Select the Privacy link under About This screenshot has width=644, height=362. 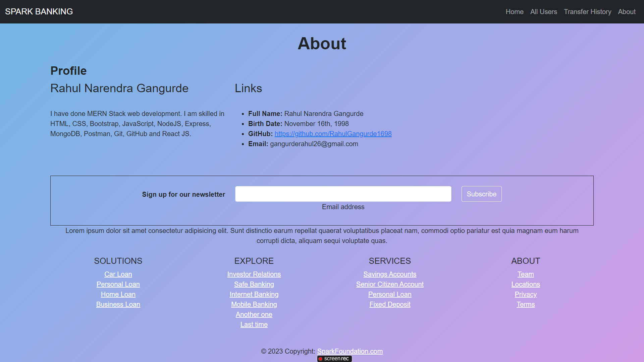pyautogui.click(x=526, y=294)
